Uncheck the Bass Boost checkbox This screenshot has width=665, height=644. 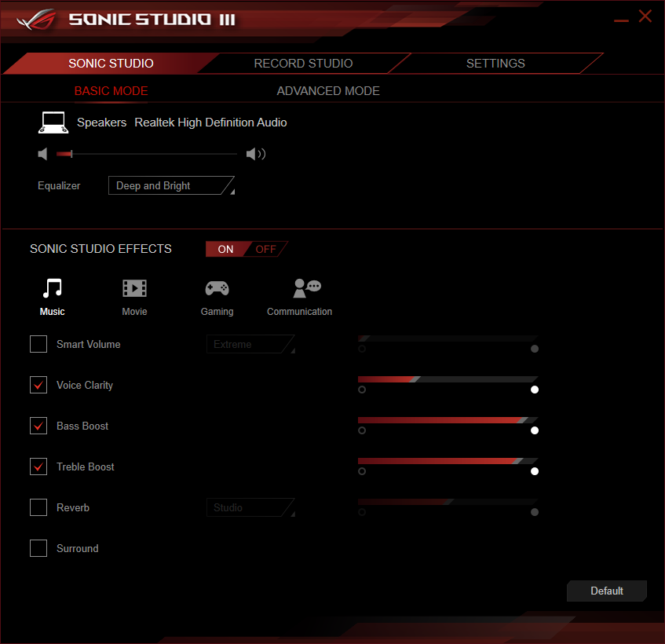click(38, 426)
